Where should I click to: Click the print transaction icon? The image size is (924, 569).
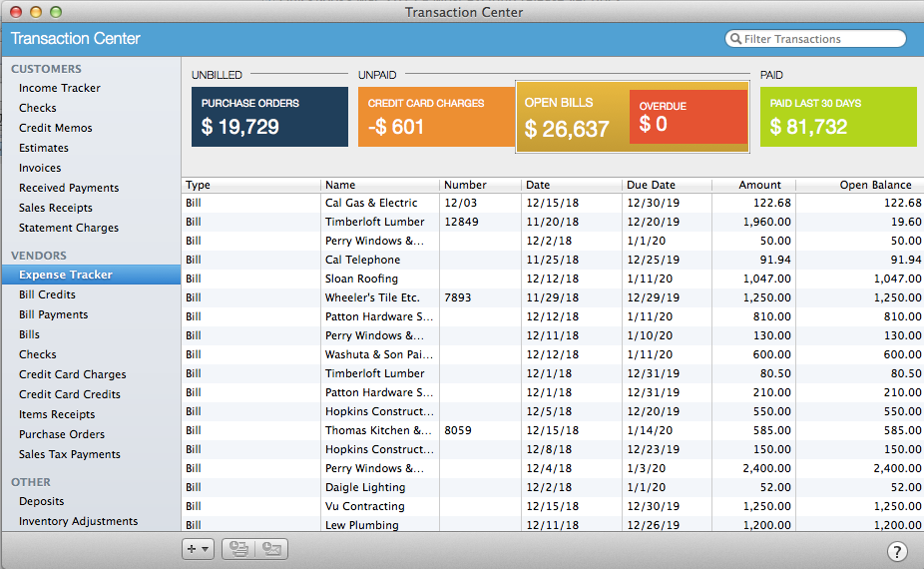(x=237, y=548)
